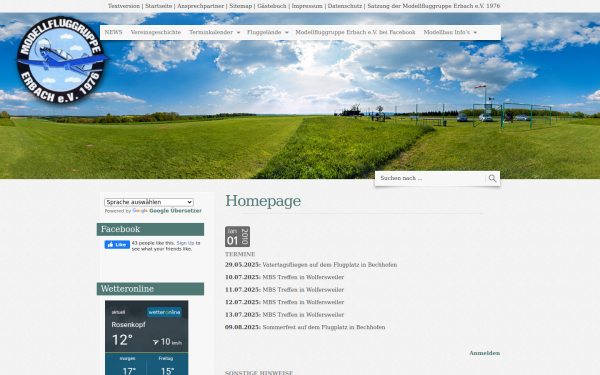Image resolution: width=600 pixels, height=375 pixels.
Task: Open the NEWS menu item
Action: click(113, 33)
